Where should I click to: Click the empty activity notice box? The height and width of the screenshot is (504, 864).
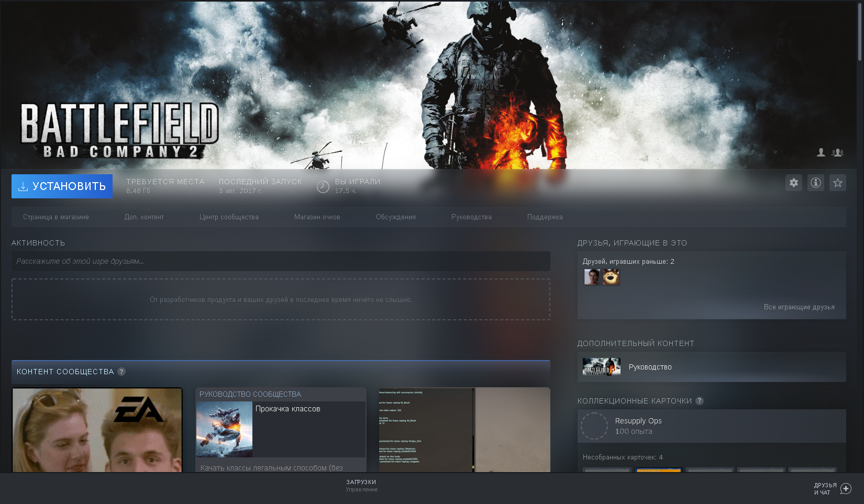(x=281, y=299)
